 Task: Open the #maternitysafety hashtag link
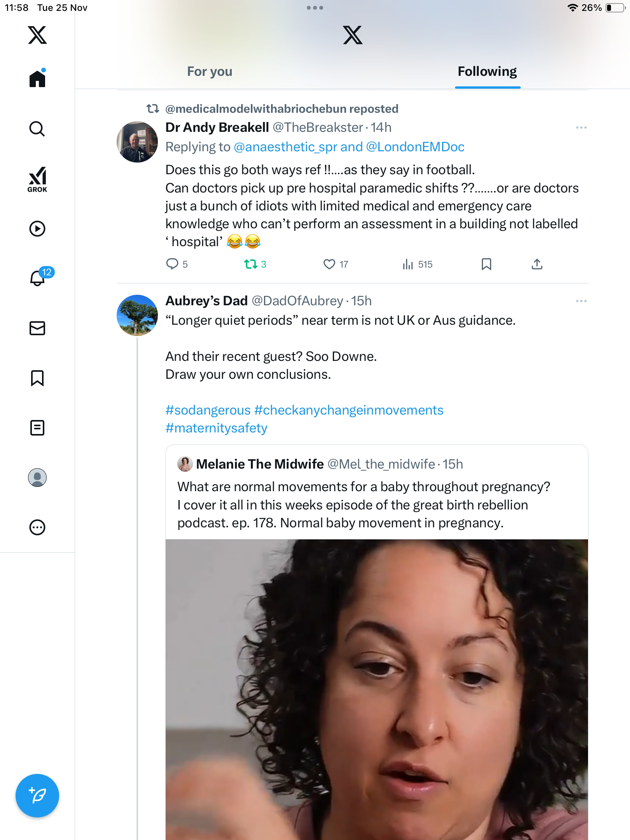pyautogui.click(x=216, y=428)
